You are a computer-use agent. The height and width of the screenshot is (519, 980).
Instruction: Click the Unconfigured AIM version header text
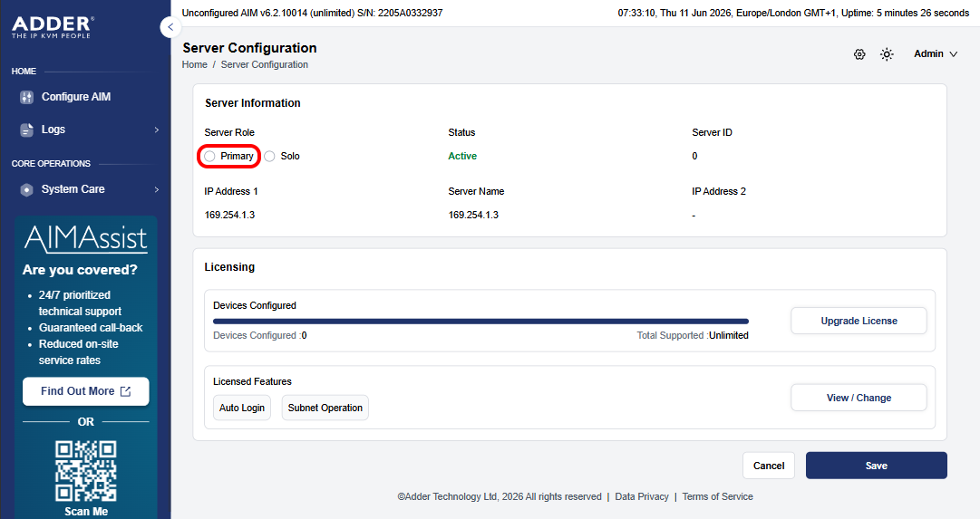[313, 13]
